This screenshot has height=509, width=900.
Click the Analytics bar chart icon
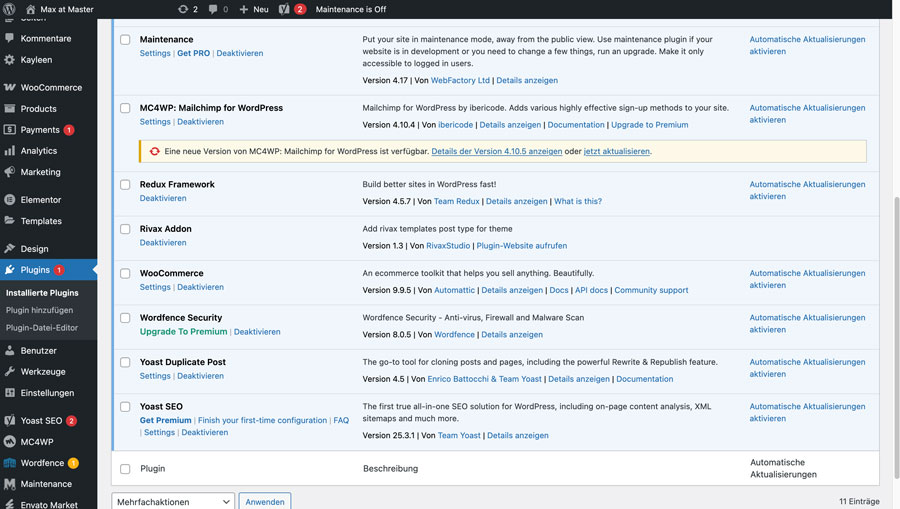pos(9,151)
